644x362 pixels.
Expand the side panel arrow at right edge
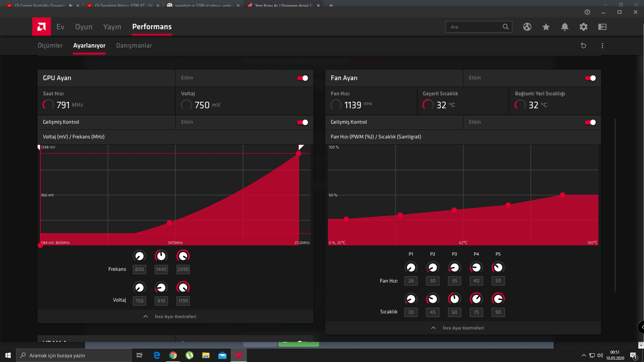pyautogui.click(x=641, y=327)
